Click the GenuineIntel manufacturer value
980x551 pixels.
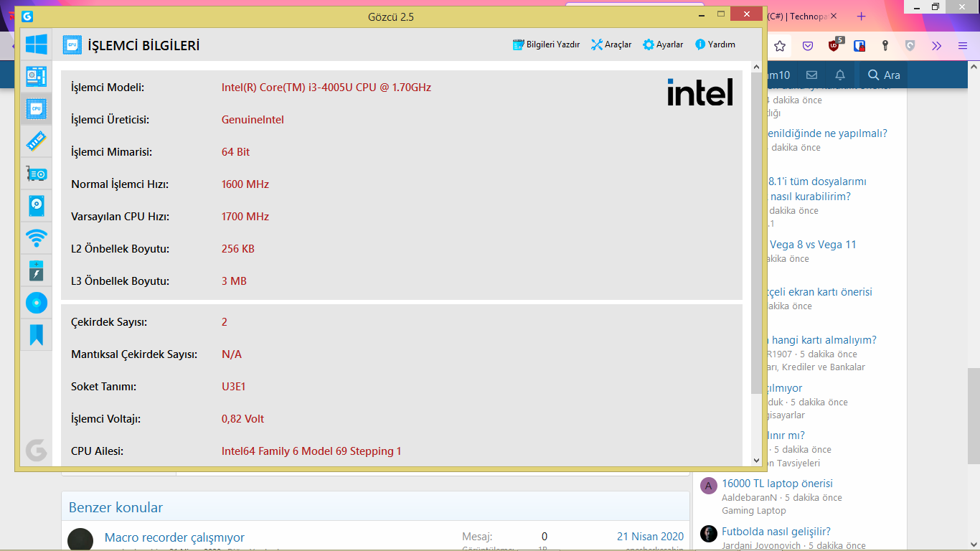253,120
